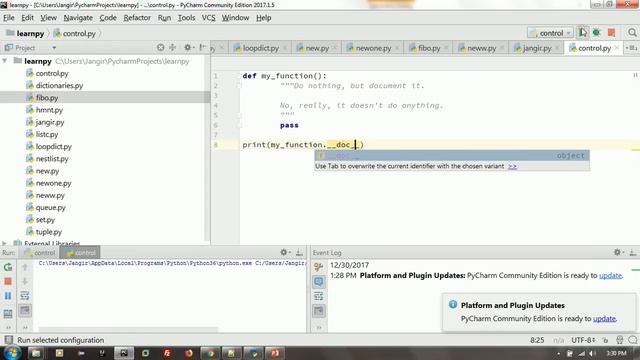Hide the Run tool window
The height and width of the screenshot is (360, 640).
tap(299, 252)
